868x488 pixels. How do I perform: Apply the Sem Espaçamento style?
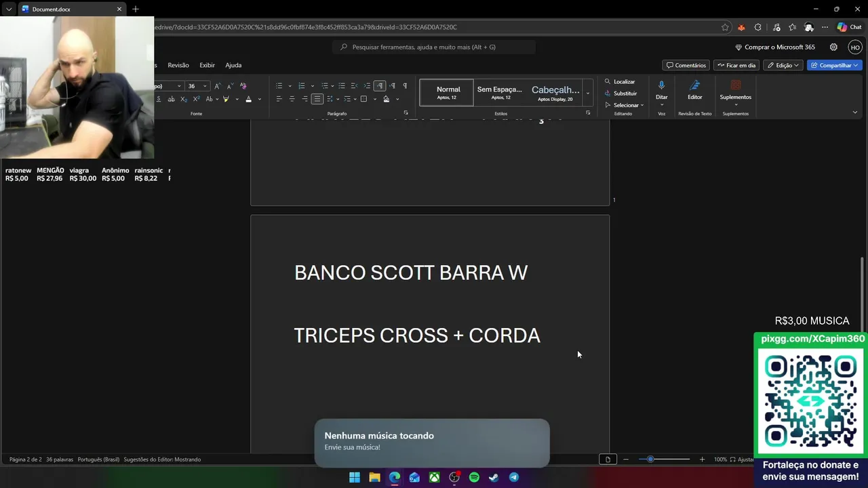click(x=500, y=93)
